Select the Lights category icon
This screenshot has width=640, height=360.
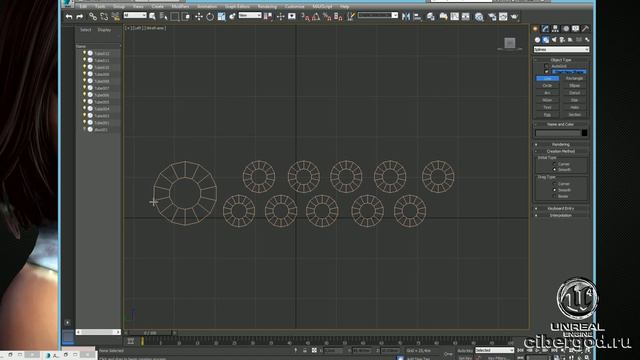point(554,40)
